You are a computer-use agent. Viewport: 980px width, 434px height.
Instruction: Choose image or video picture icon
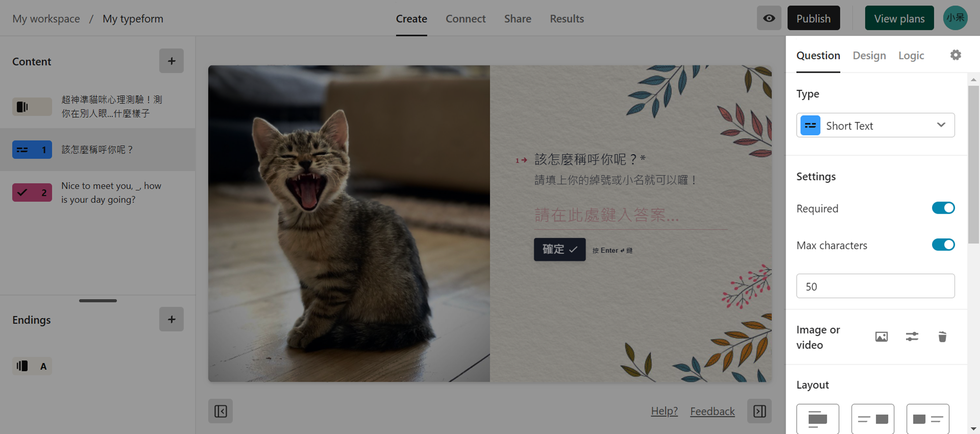point(882,337)
